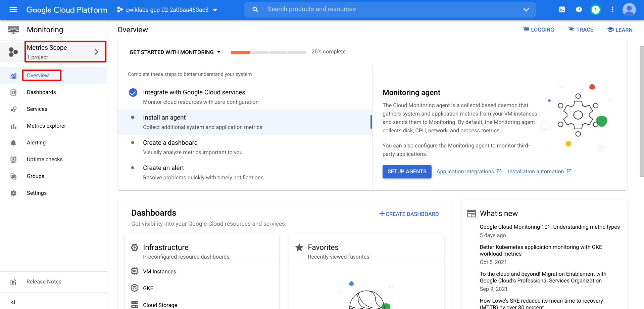
Task: Click the Metrics explorer bar chart icon
Action: [13, 126]
